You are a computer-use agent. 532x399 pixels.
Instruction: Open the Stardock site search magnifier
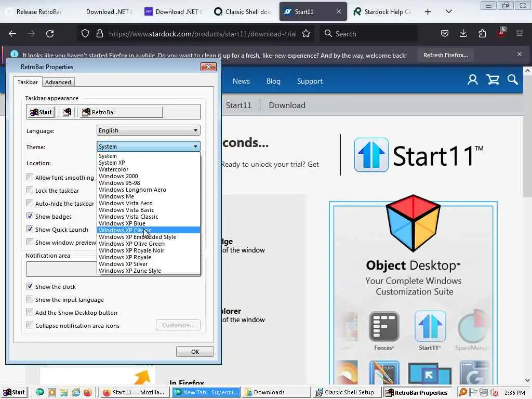point(513,80)
